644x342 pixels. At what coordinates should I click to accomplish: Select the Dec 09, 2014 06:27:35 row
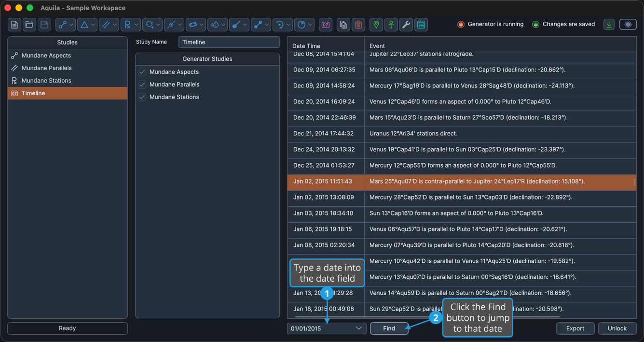coord(462,70)
